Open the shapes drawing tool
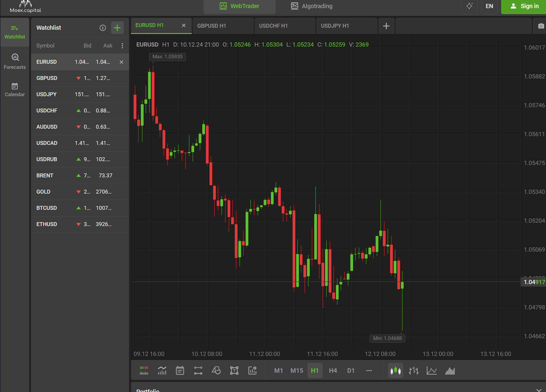 click(x=216, y=371)
